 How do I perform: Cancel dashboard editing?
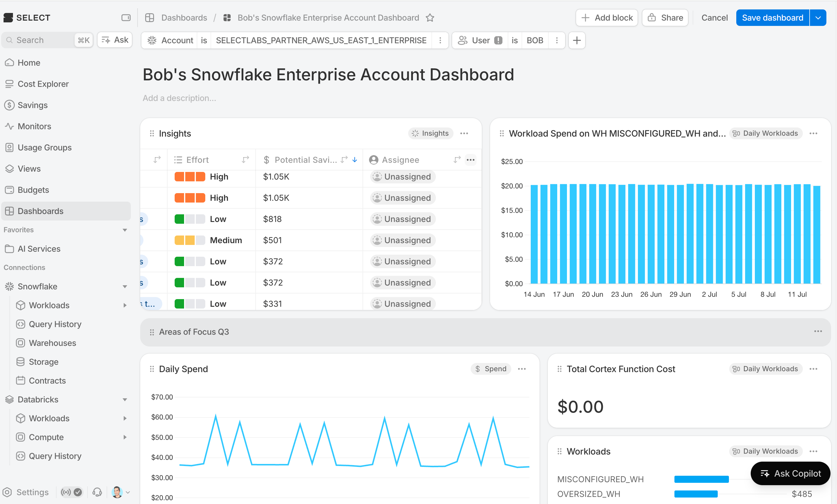tap(714, 18)
